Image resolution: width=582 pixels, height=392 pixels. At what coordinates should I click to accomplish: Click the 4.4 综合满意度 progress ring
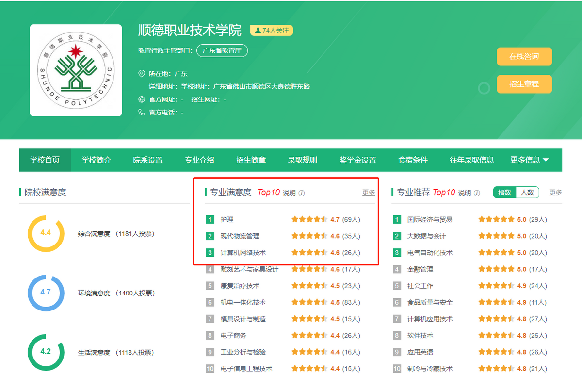pos(46,233)
